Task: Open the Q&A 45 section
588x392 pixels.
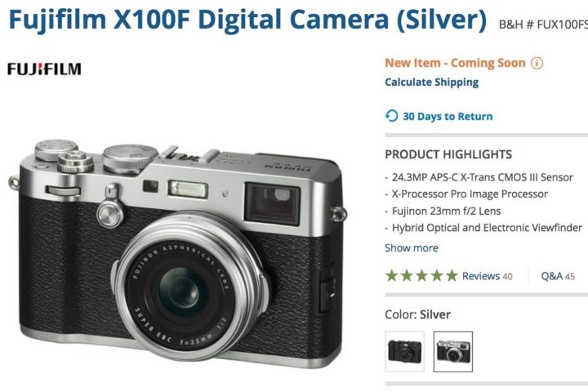Action: point(558,276)
